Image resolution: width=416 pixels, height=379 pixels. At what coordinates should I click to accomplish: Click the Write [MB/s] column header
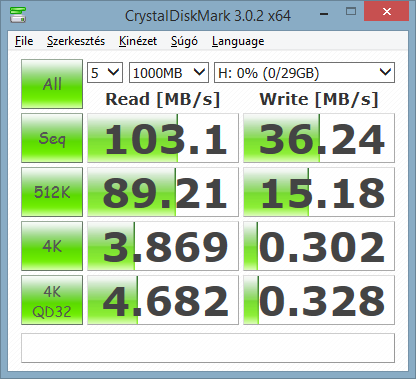[319, 99]
